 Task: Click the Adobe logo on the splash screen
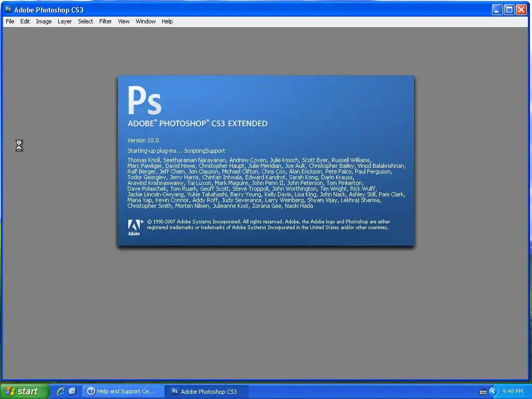coord(135,228)
